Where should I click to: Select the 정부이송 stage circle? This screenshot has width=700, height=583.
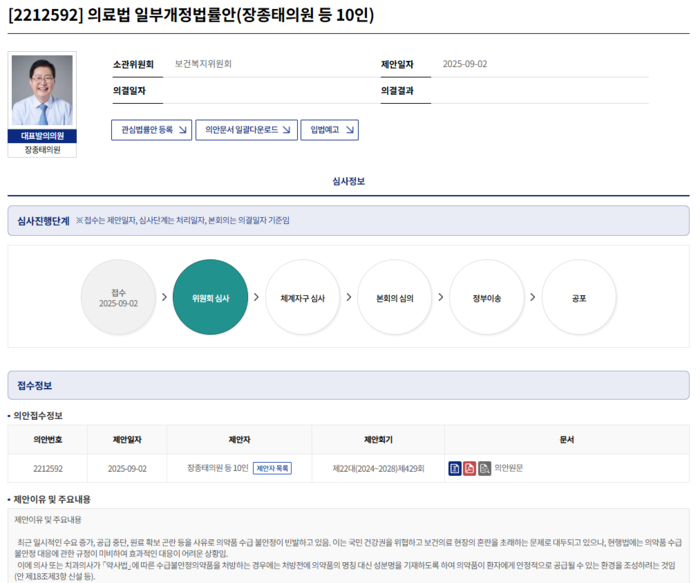pyautogui.click(x=487, y=298)
